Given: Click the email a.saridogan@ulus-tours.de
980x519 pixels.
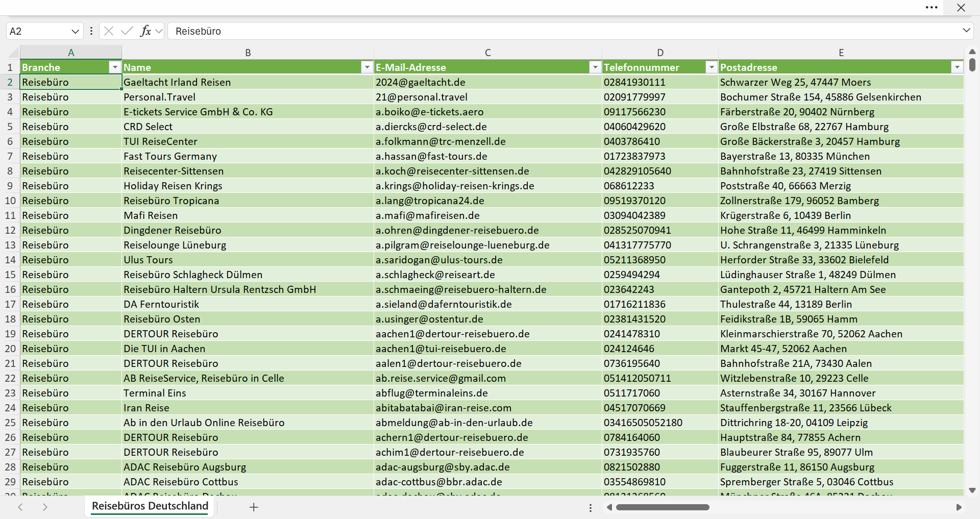Looking at the screenshot, I should click(x=488, y=260).
